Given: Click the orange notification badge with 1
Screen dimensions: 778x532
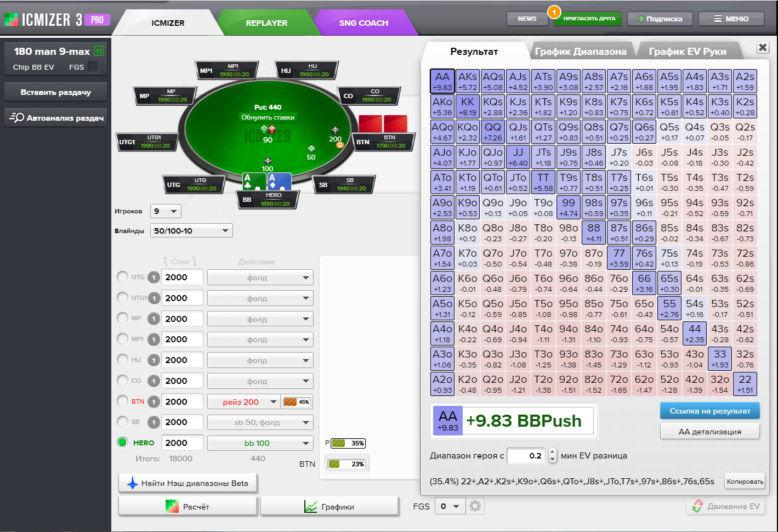Looking at the screenshot, I should [x=554, y=12].
